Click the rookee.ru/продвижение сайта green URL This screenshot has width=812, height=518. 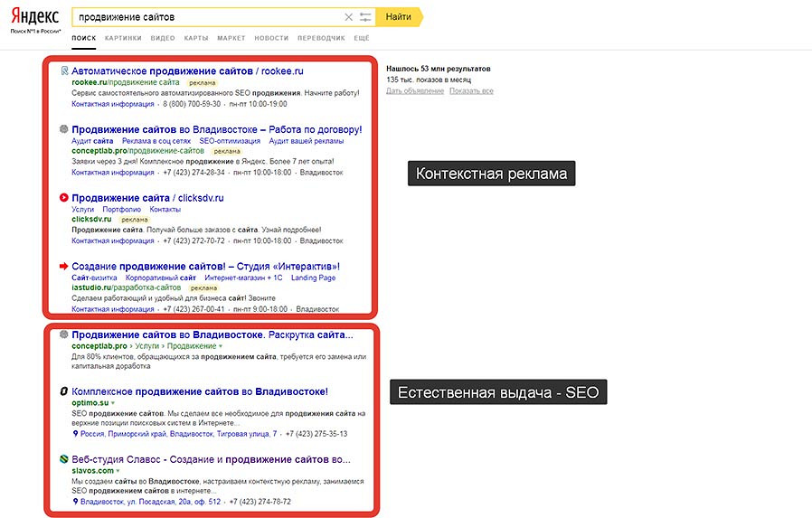pyautogui.click(x=126, y=82)
